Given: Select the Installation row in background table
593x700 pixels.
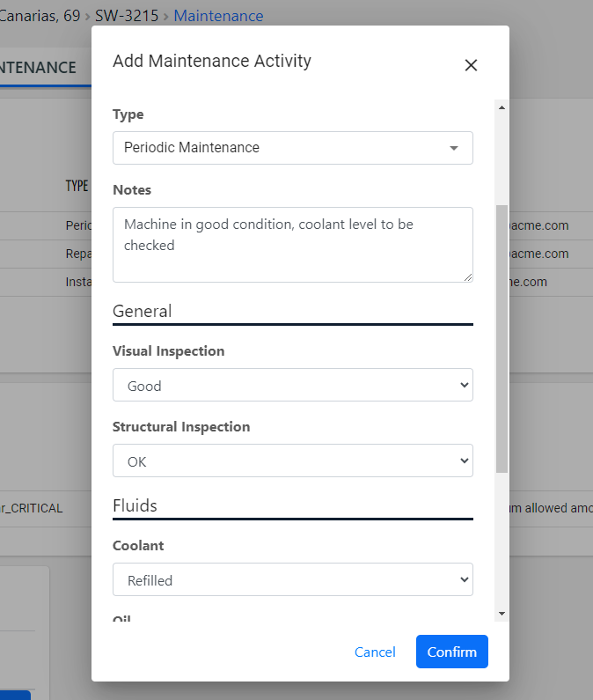Looking at the screenshot, I should [78, 282].
